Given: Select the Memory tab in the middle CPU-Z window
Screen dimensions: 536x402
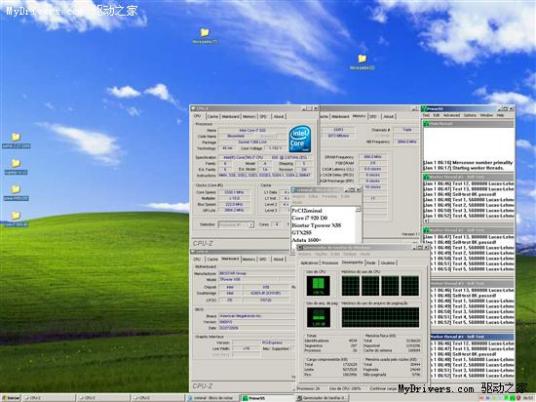Looking at the screenshot, I should tap(359, 116).
